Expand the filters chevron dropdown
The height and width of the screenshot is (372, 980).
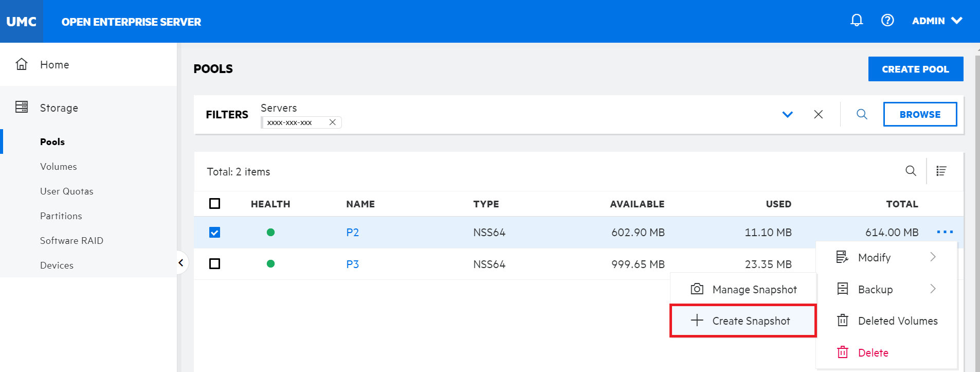point(787,114)
